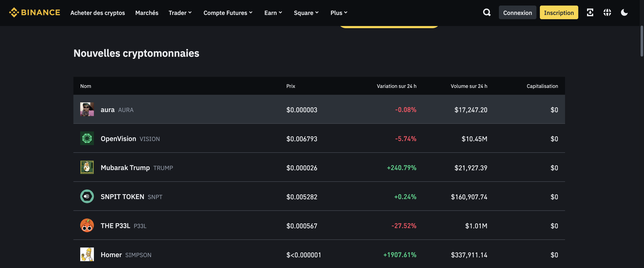The width and height of the screenshot is (644, 268).
Task: Click aura price $0.000003
Action: 302,110
